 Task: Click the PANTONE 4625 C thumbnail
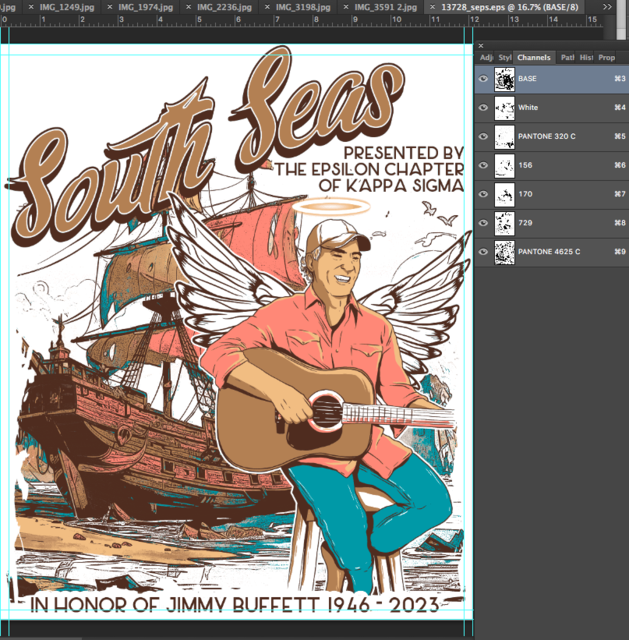505,253
